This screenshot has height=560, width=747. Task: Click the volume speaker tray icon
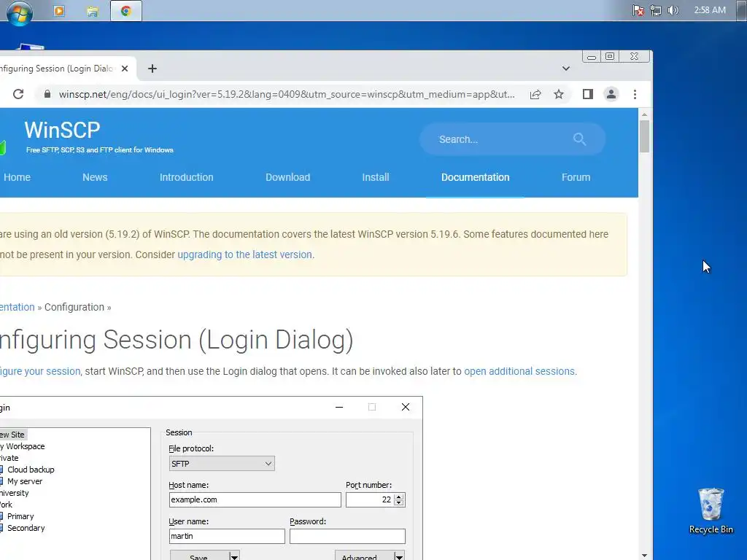click(673, 10)
